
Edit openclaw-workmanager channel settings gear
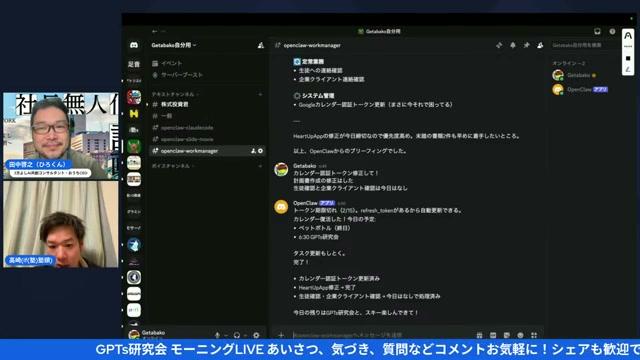point(260,151)
